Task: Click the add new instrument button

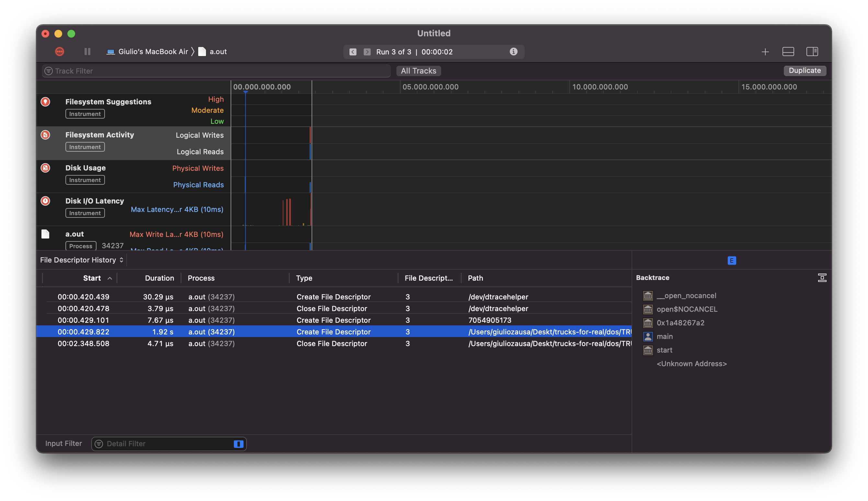Action: point(765,51)
